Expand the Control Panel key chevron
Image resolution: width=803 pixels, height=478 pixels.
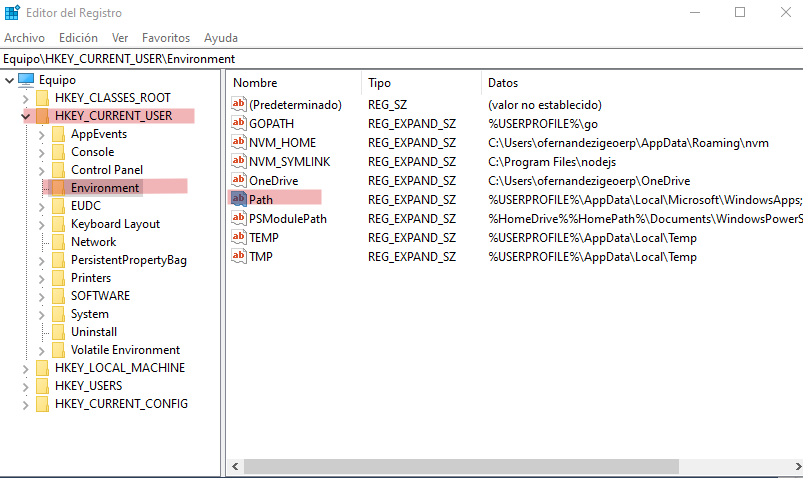[42, 171]
